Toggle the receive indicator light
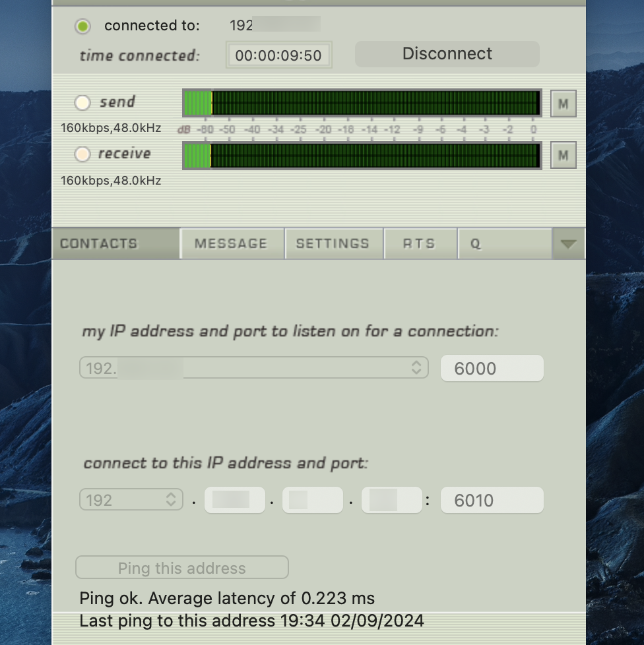644x645 pixels. coord(82,154)
